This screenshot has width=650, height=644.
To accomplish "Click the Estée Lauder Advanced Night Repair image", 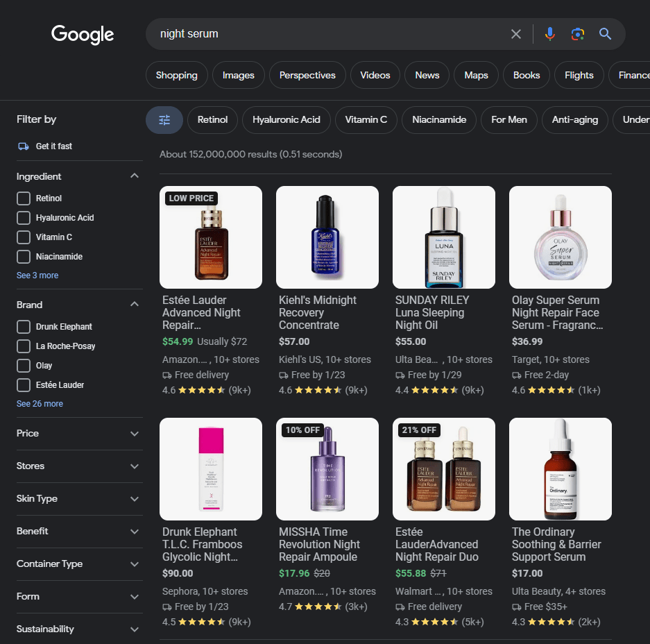I will pos(211,237).
